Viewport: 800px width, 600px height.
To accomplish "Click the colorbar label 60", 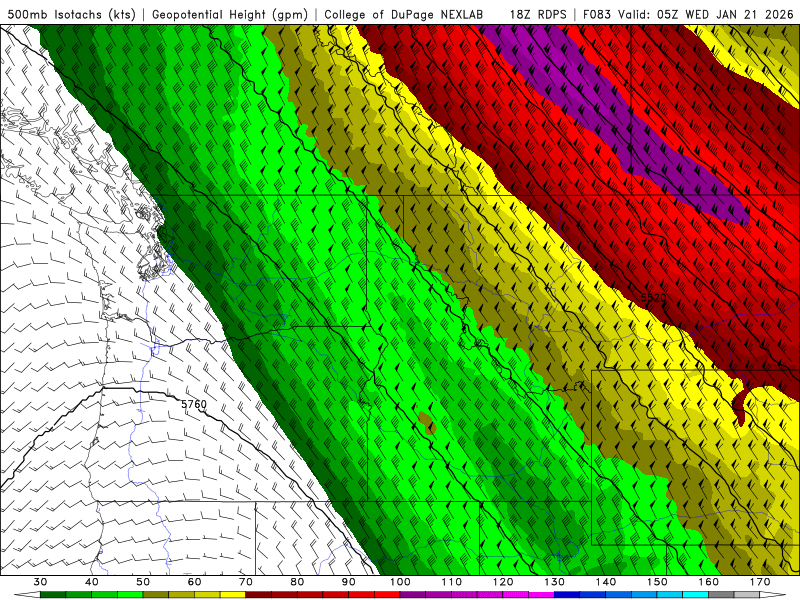I will [194, 582].
